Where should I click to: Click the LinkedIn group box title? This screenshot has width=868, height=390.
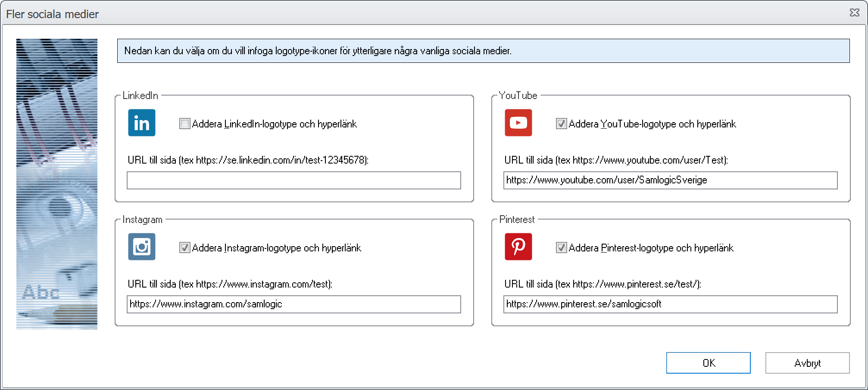click(141, 96)
